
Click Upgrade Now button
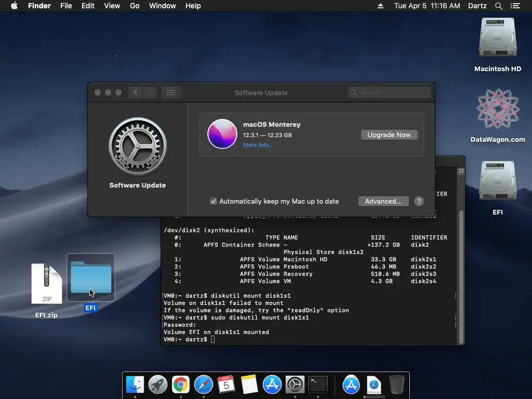[389, 135]
